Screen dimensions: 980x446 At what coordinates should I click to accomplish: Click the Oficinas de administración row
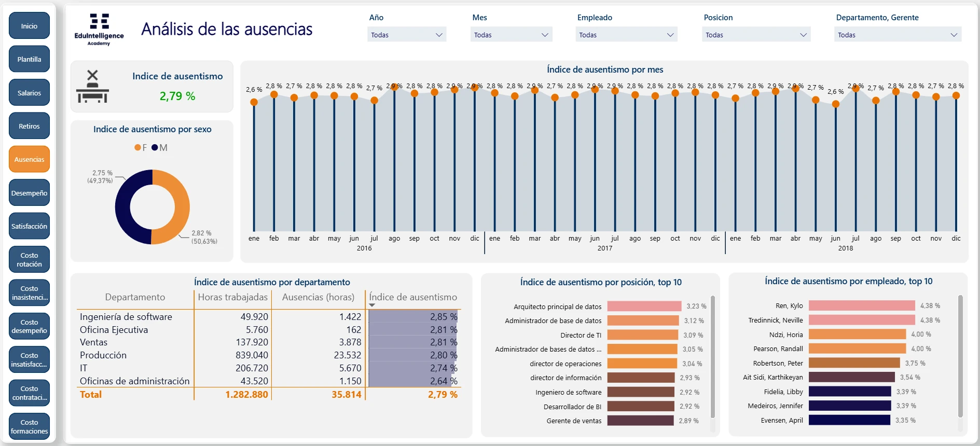[268, 381]
